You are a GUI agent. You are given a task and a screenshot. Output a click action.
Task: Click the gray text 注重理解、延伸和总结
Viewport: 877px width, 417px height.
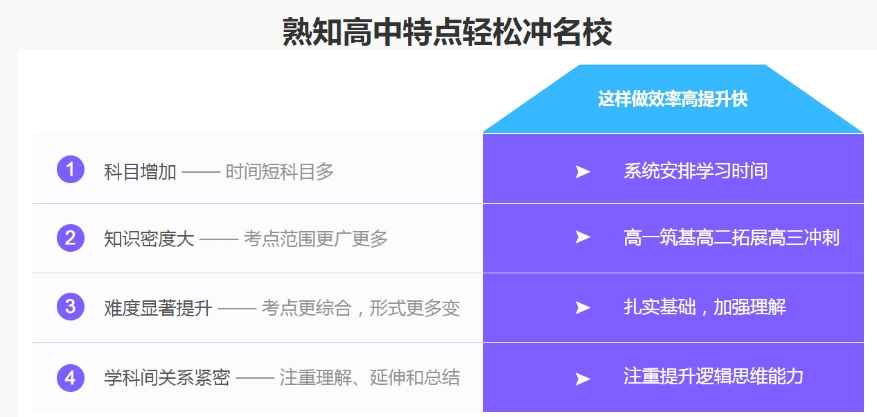[x=369, y=378]
